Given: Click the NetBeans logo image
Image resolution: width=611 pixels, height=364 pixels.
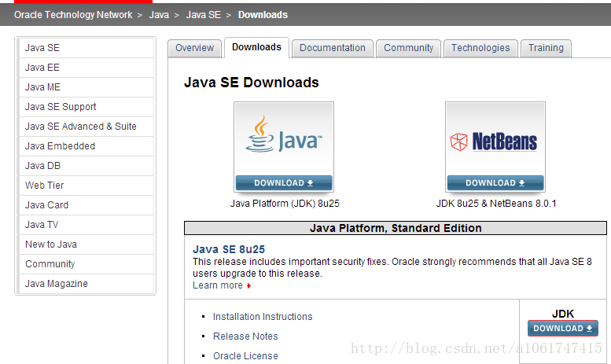Looking at the screenshot, I should 494,142.
